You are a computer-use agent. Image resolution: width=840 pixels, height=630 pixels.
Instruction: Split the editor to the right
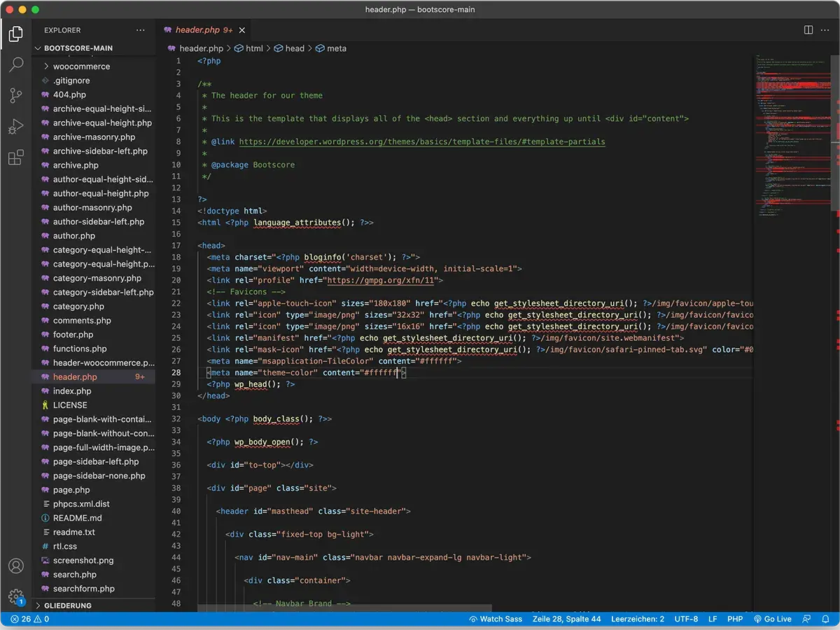pos(808,30)
